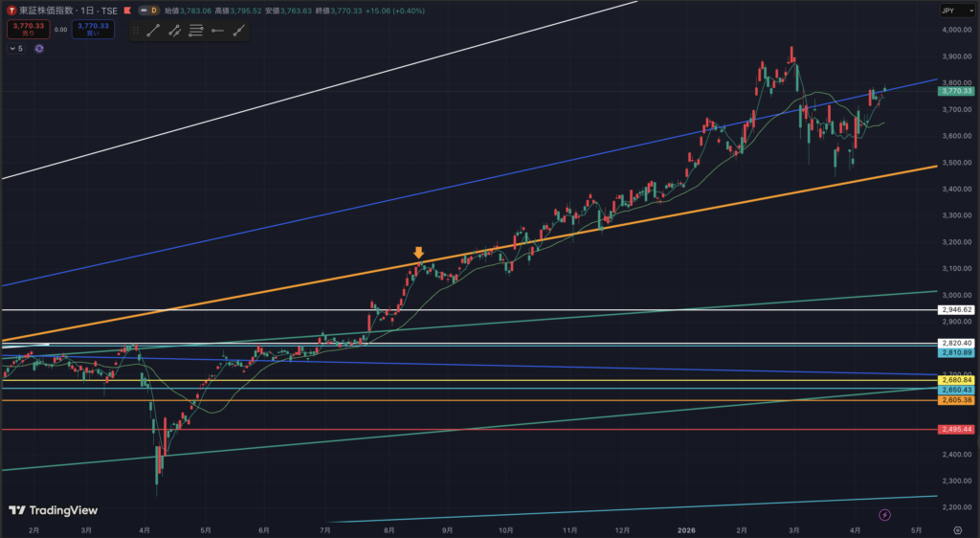Viewport: 980px width, 538px height.
Task: Expand the collapsed indicators legend showing 5
Action: click(16, 48)
